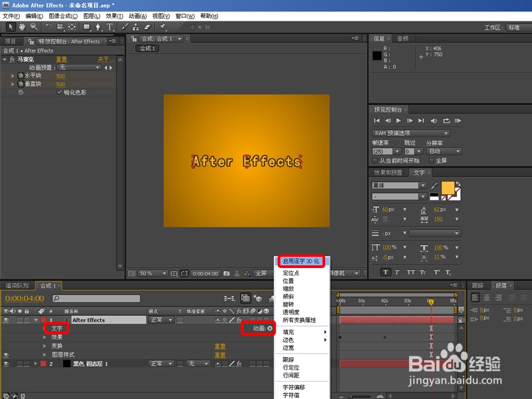Viewport: 532px width, 399px height.
Task: Jump to first frame in preview panel
Action: click(x=376, y=120)
